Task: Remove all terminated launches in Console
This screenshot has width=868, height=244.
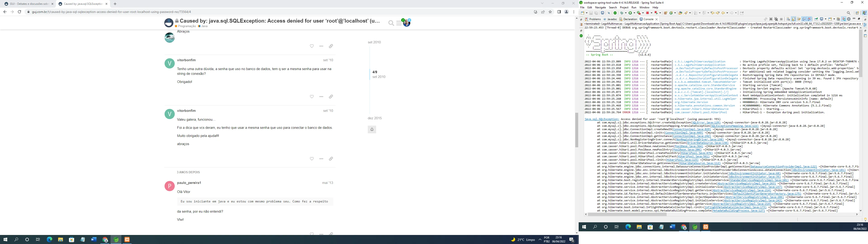Action: point(776,19)
